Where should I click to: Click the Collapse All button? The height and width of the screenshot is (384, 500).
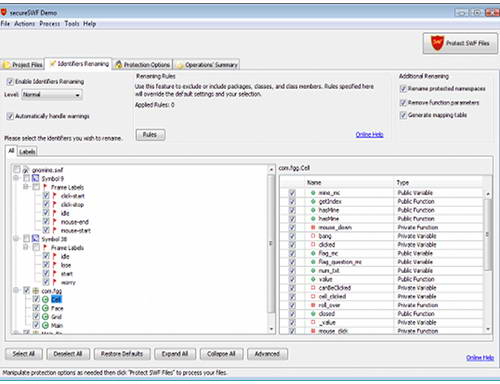(221, 354)
